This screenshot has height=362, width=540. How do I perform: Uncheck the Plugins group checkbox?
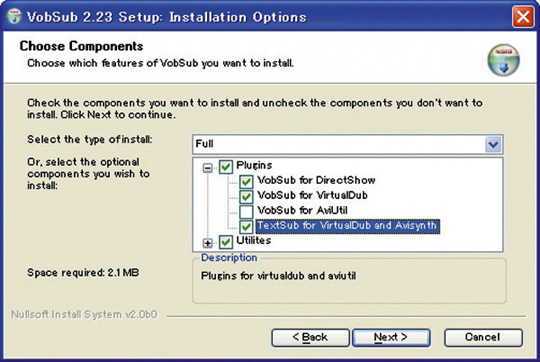coord(226,167)
